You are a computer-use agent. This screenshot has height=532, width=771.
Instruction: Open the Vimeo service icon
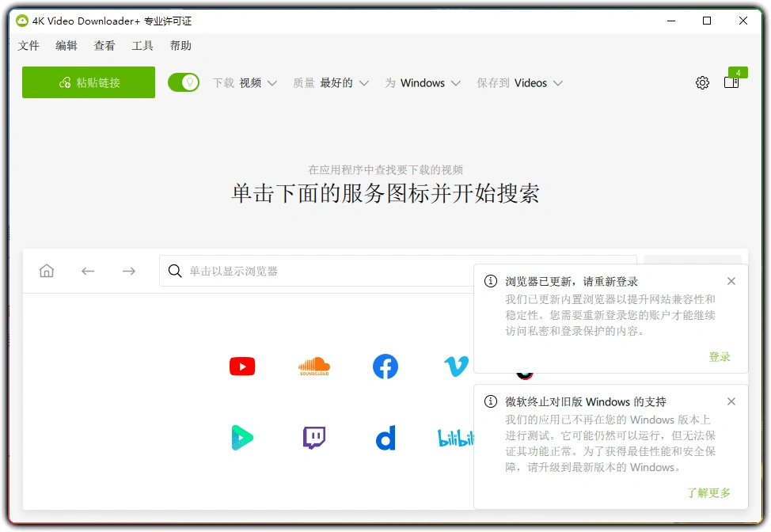(456, 367)
